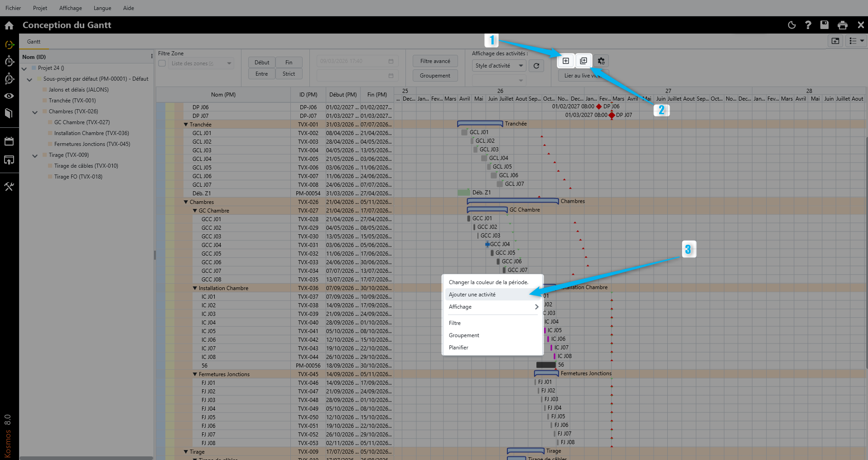
Task: Select the Entre filter toggle
Action: pos(261,74)
